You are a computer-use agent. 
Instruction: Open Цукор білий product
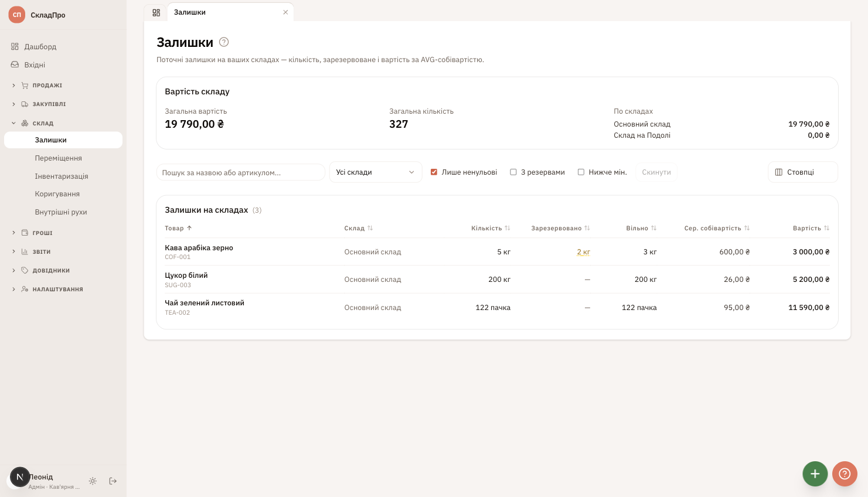click(186, 275)
